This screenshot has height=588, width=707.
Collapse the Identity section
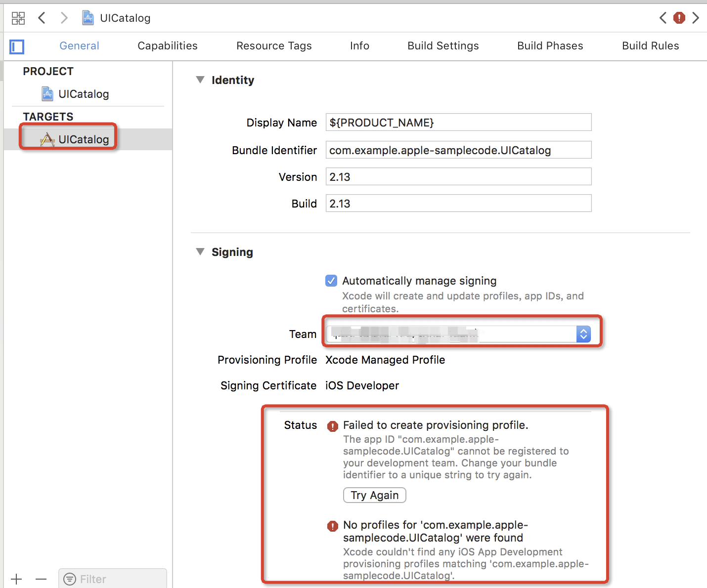(x=200, y=80)
